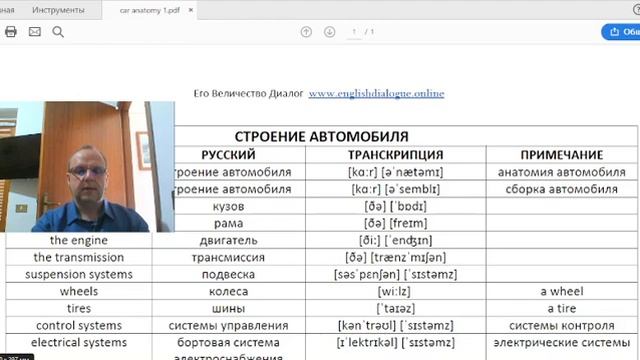Click the ТРАНСКРИПЦИЯ column header

396,155
